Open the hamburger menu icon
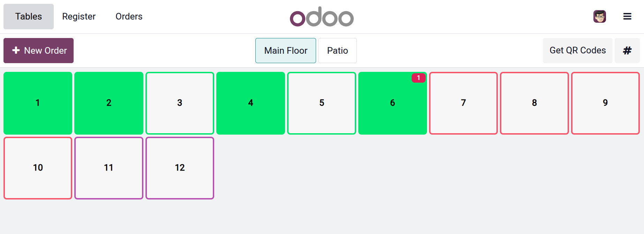Image resolution: width=644 pixels, height=234 pixels. (x=627, y=16)
